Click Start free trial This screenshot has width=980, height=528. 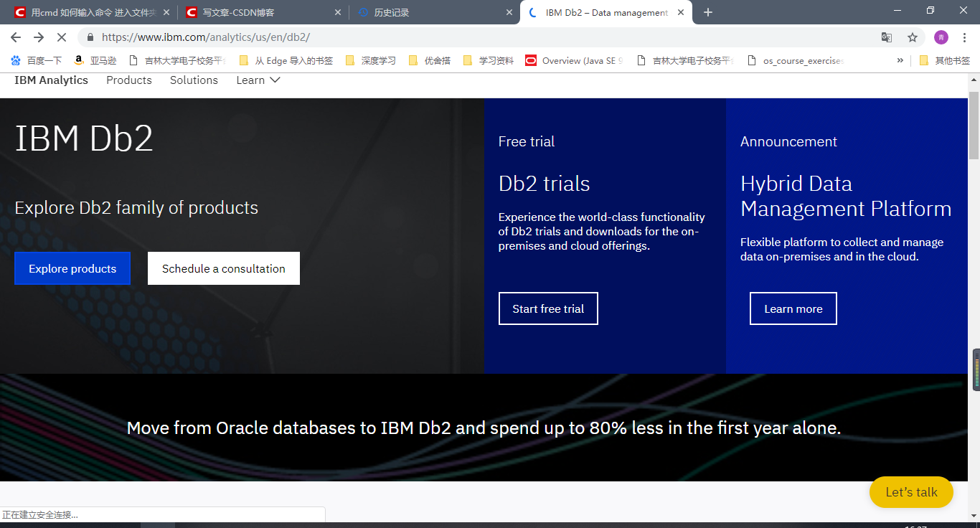pos(548,308)
